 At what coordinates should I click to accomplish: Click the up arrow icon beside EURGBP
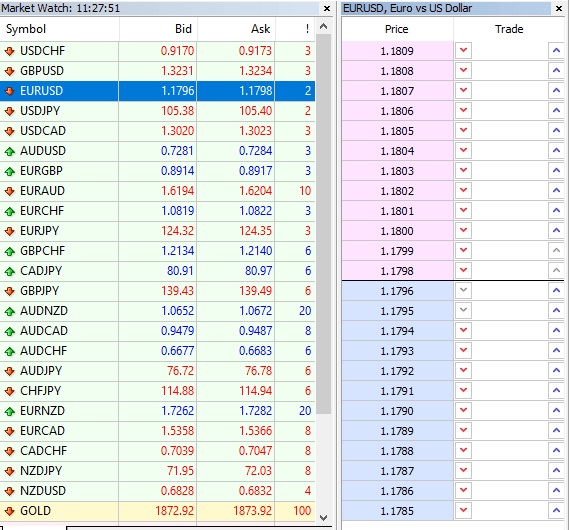[10, 171]
